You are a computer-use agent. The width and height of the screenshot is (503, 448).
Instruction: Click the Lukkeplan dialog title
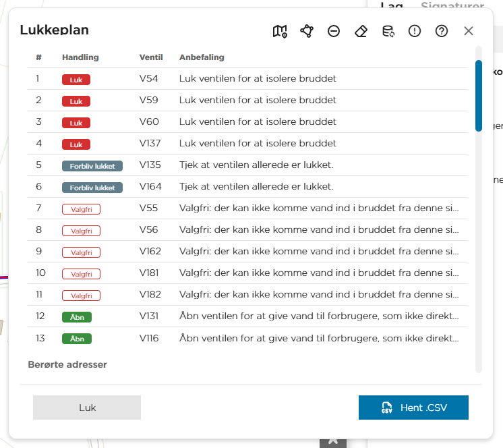(x=54, y=30)
